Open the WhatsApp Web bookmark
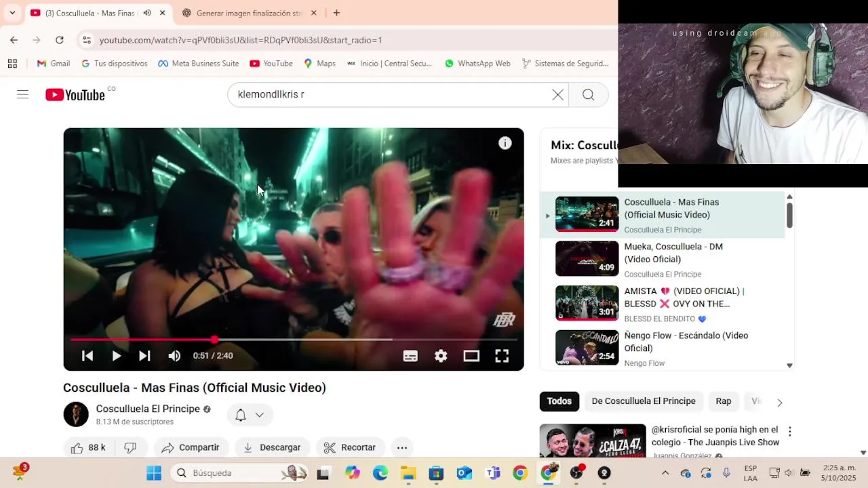Viewport: 868px width, 488px height. click(477, 63)
